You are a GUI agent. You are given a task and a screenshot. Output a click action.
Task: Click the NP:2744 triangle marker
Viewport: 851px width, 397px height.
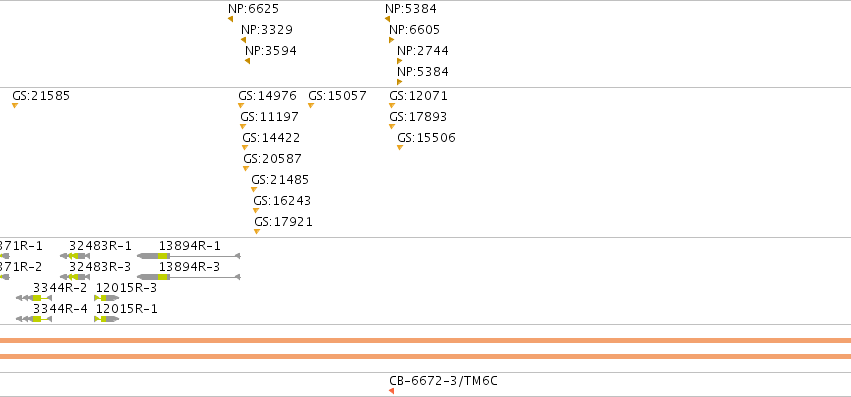click(x=399, y=61)
